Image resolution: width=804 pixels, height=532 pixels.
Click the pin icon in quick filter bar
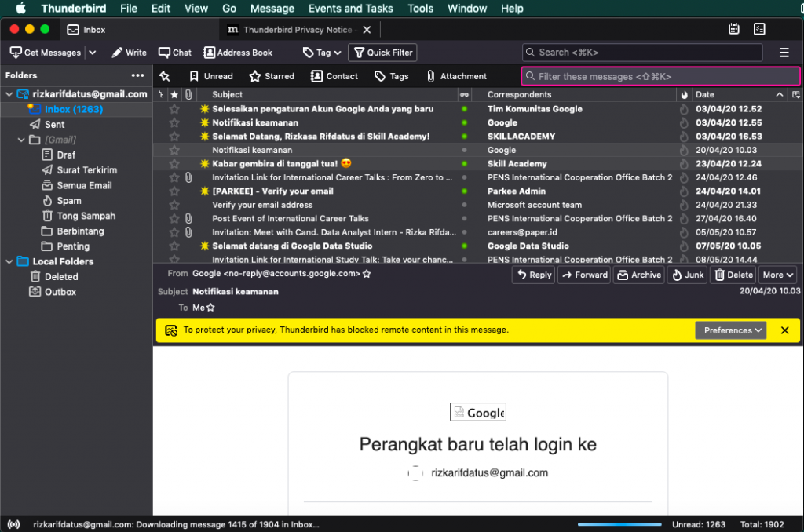164,76
